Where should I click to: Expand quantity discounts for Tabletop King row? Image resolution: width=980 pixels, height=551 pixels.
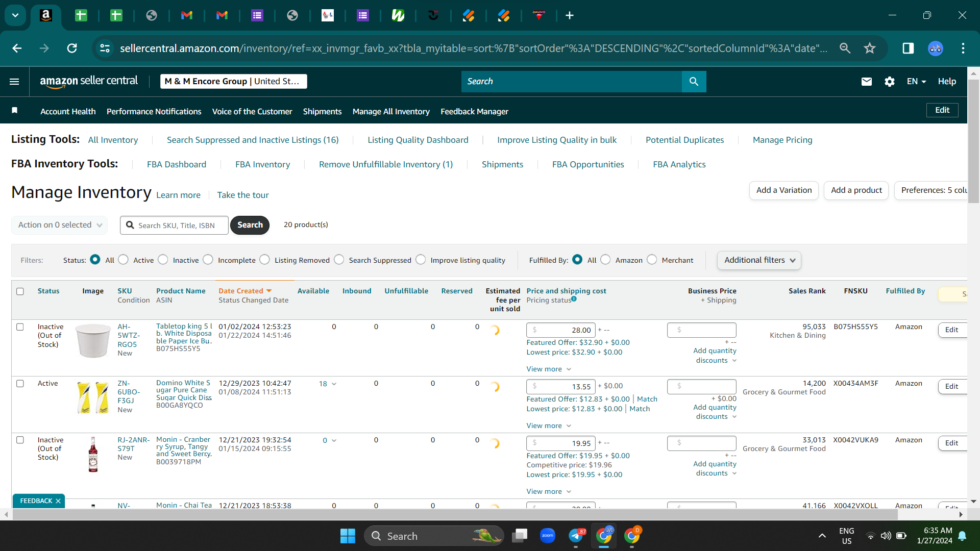[715, 356]
